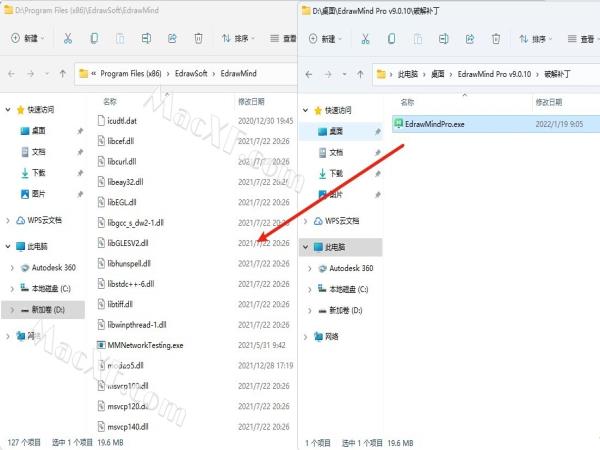
Task: Select libgcc_s_dw2-1.dll file
Action: pyautogui.click(x=131, y=223)
